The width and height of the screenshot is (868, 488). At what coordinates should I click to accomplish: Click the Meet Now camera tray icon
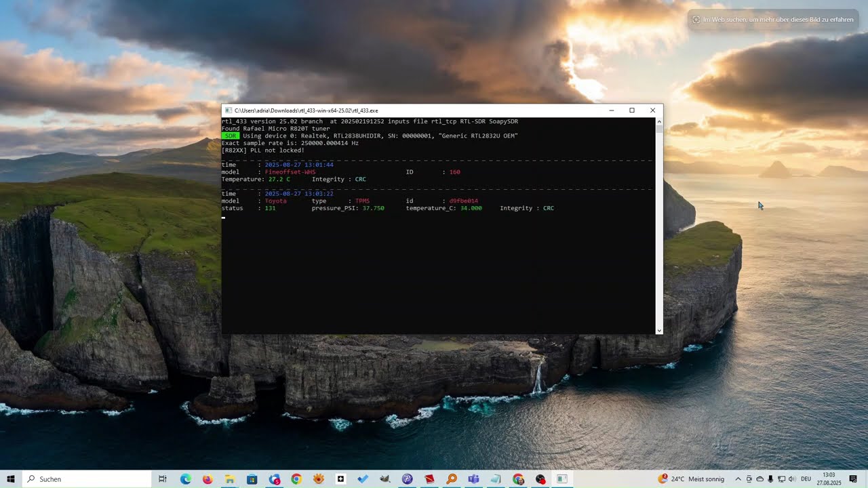[x=749, y=479]
